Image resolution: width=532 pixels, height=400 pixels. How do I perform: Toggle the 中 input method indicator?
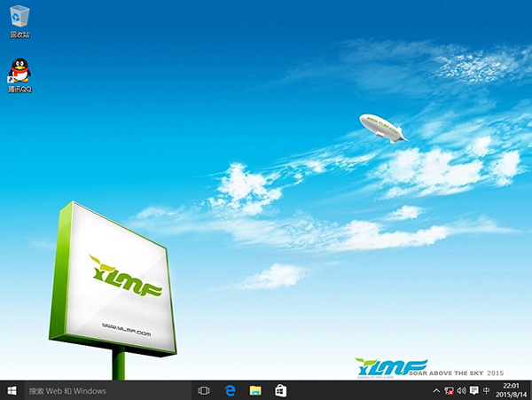click(x=486, y=390)
